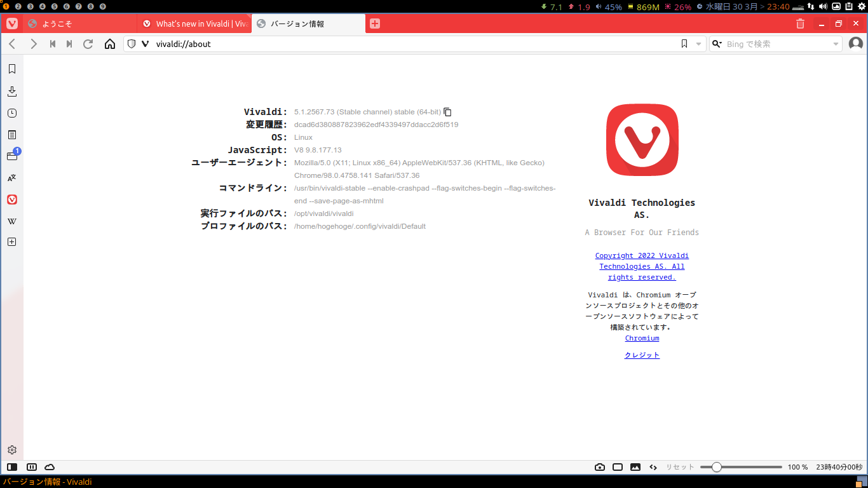Switch to the ようこそ tab
868x488 pixels.
click(x=80, y=24)
